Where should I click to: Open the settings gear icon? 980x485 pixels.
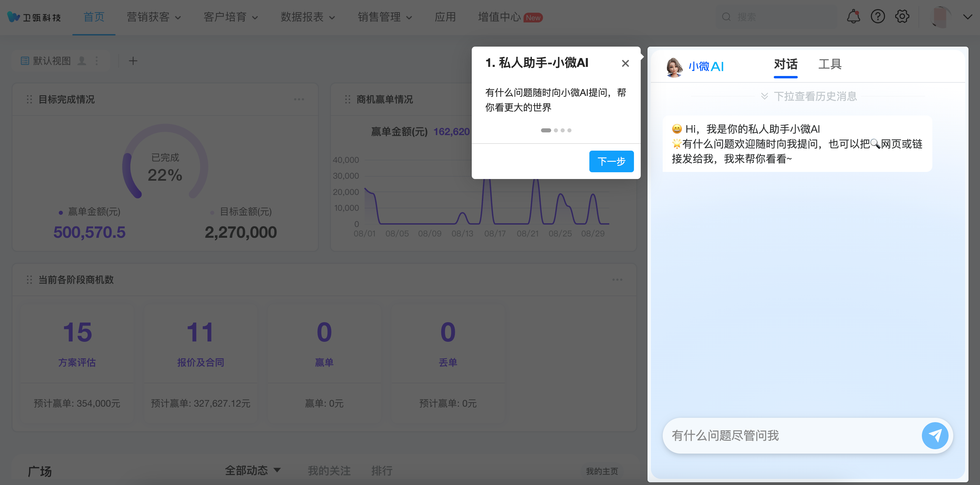click(902, 16)
